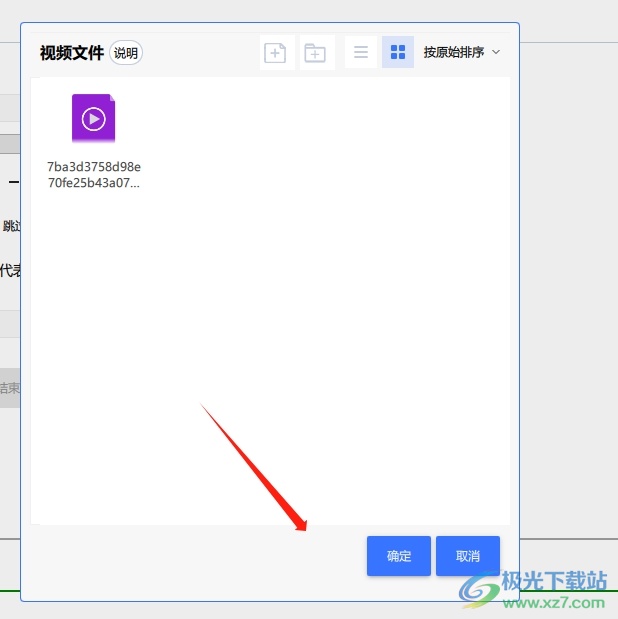This screenshot has width=618, height=619.
Task: Click the chevron beside 按原始排序
Action: click(496, 52)
